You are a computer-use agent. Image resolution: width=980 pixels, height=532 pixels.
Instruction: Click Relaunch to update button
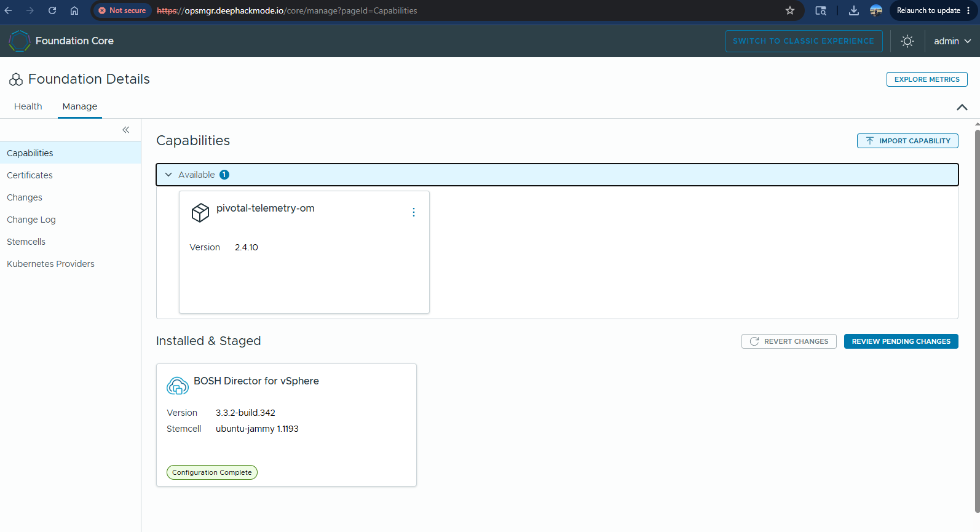pos(928,10)
